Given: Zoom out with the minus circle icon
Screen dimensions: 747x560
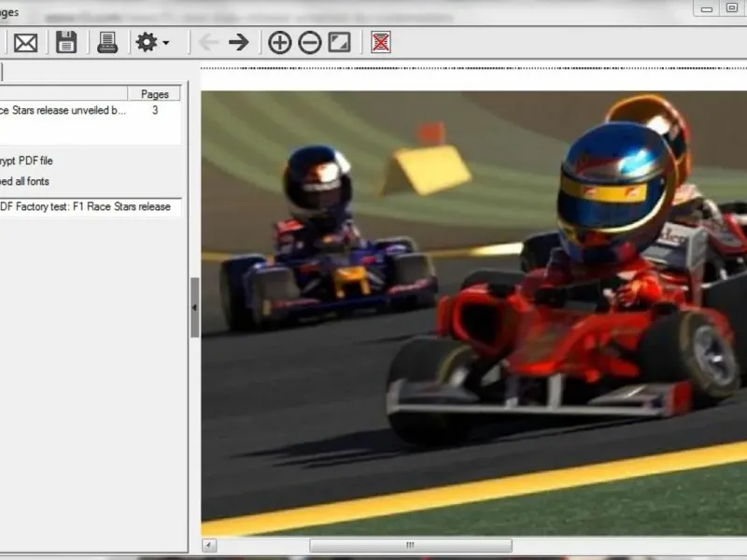Looking at the screenshot, I should click(309, 42).
